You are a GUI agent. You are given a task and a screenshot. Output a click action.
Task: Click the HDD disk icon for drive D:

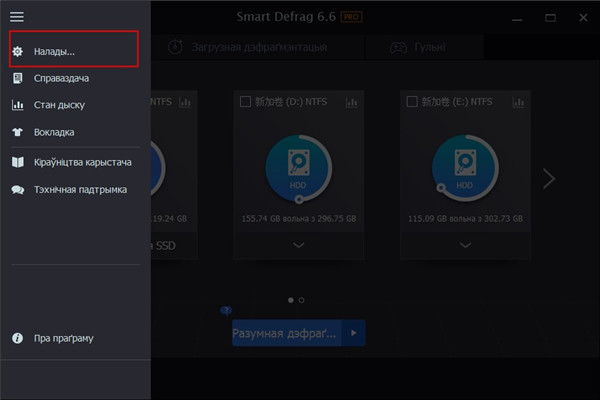point(297,165)
